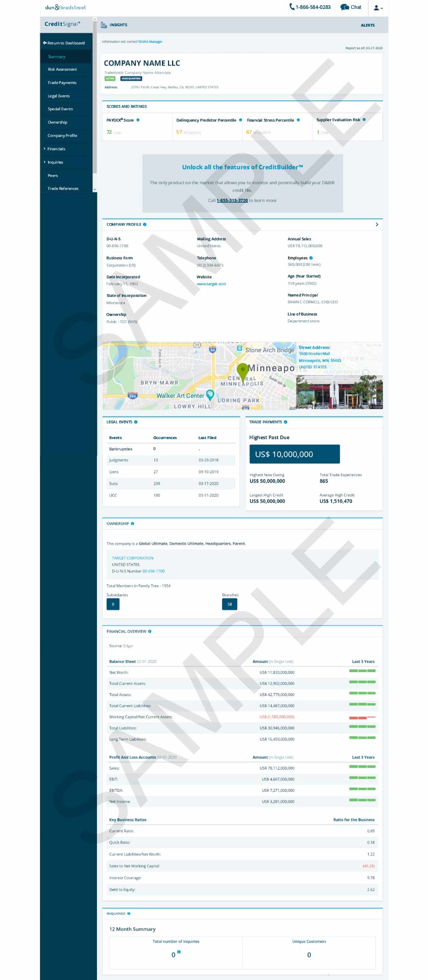Open the DUNS Manager link
The image size is (428, 980).
(151, 42)
